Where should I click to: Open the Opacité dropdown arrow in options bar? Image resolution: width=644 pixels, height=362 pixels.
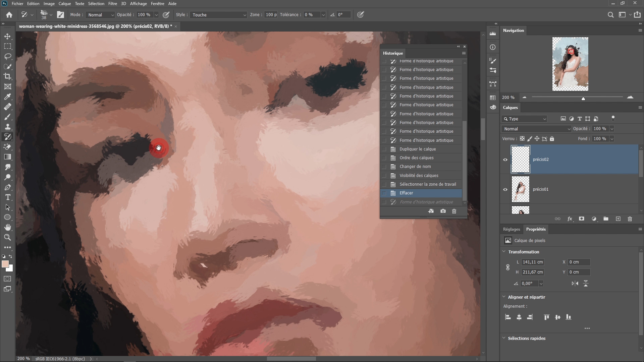pyautogui.click(x=156, y=15)
